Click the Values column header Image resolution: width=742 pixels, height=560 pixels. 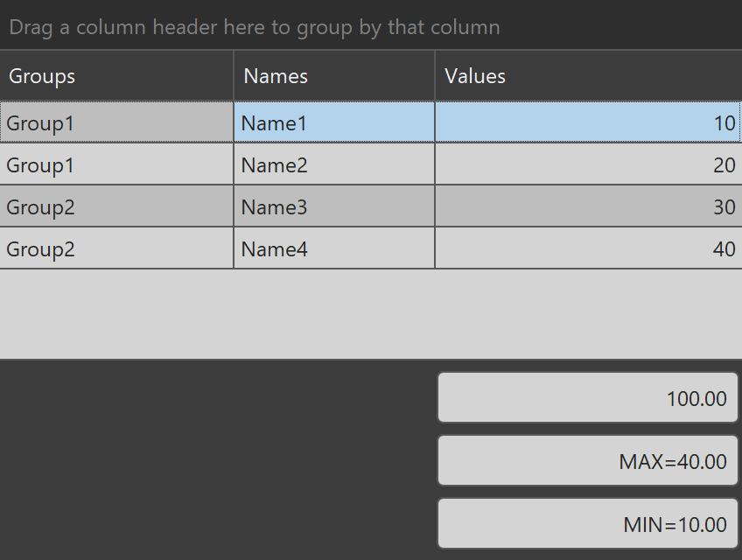(589, 76)
